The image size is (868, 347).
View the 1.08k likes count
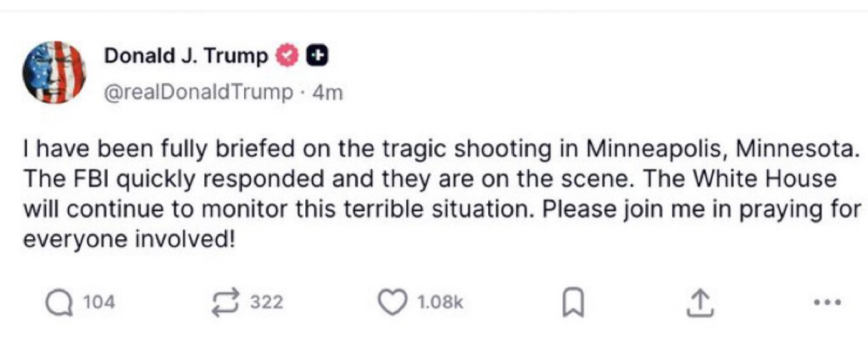[439, 302]
